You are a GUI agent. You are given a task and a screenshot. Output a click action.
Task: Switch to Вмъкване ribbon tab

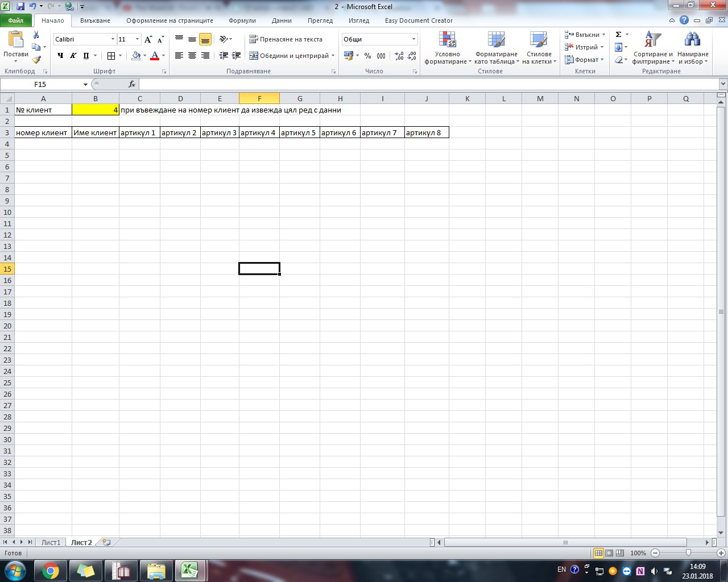[x=95, y=20]
